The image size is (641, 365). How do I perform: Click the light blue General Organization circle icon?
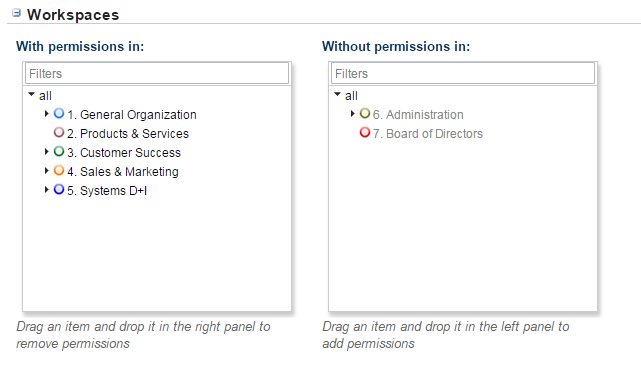(x=59, y=113)
